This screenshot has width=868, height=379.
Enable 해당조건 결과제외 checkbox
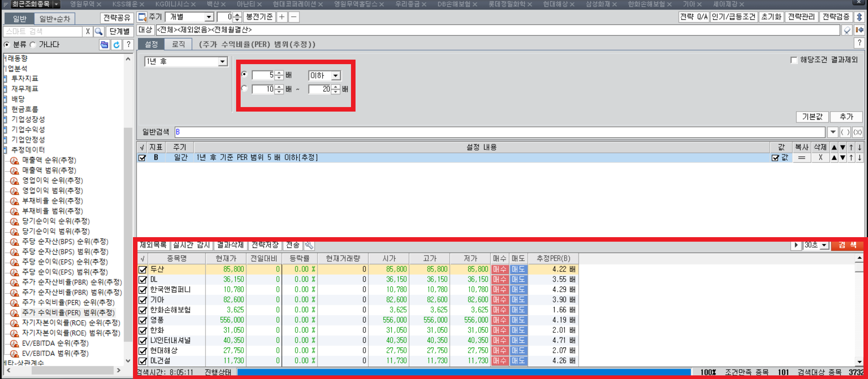coord(794,60)
